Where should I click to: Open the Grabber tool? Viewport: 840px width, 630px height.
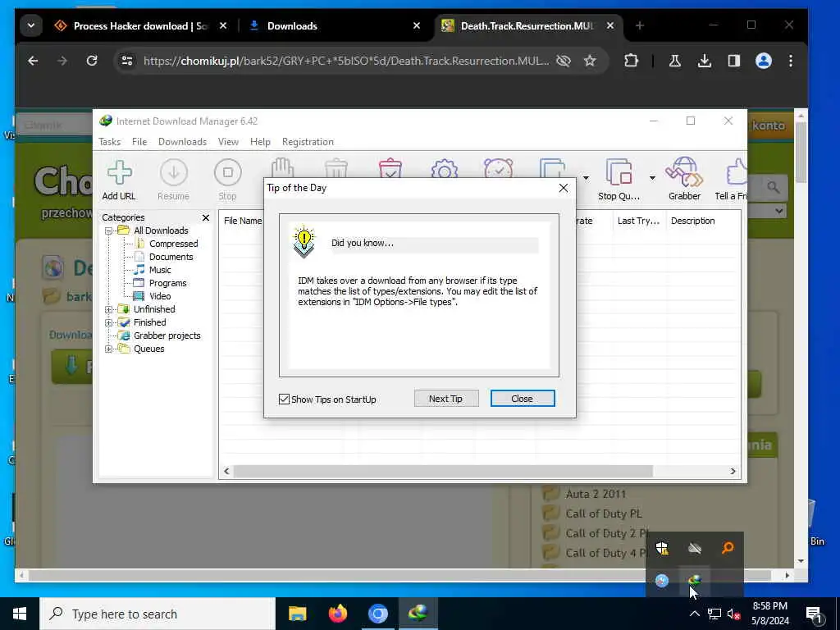(x=684, y=180)
